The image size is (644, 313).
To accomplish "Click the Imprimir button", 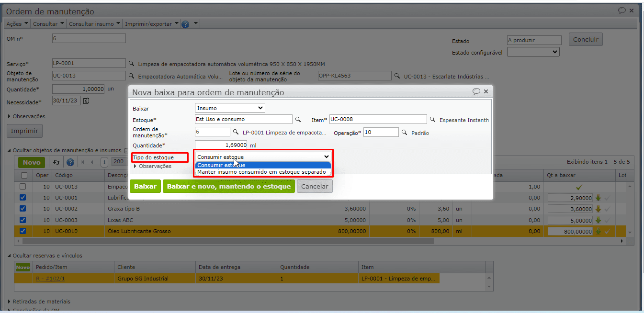I will 25,131.
